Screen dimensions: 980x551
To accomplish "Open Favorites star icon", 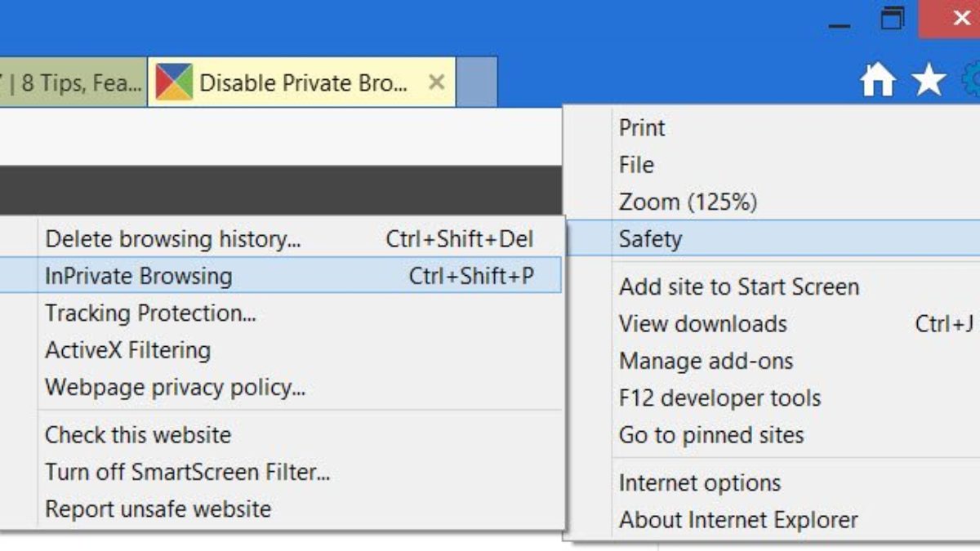I will [929, 81].
